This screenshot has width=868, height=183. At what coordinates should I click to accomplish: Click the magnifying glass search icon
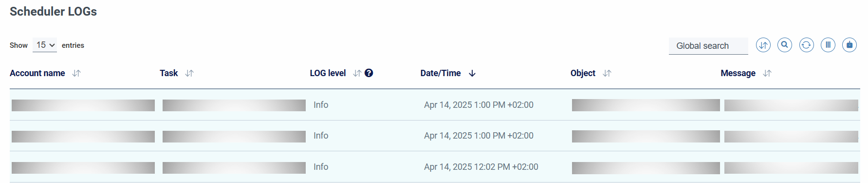click(784, 45)
